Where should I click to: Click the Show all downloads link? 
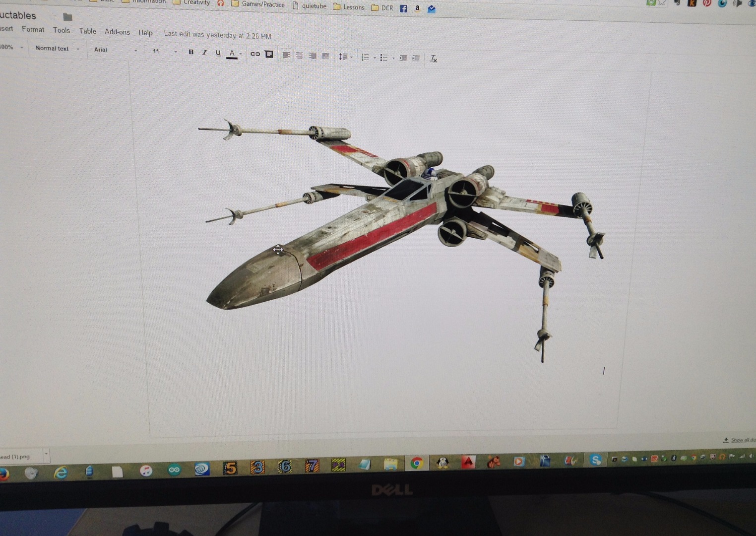coord(742,440)
